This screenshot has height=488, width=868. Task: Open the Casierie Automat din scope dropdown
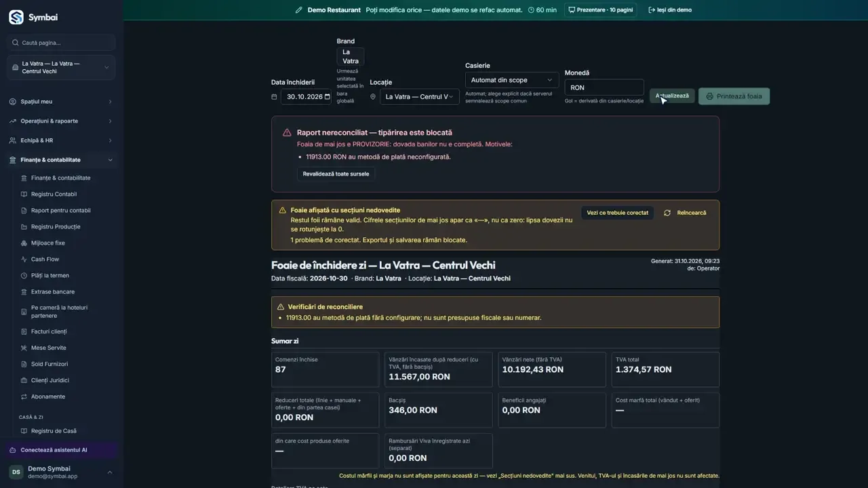[512, 80]
